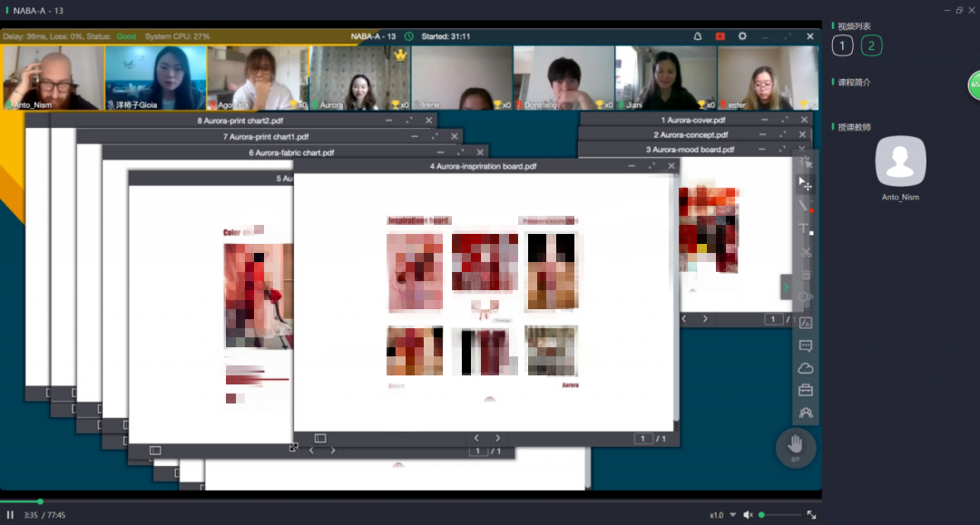Screen dimensions: 980x525
Task: Select Anto_Nism's video thumbnail
Action: [54, 77]
